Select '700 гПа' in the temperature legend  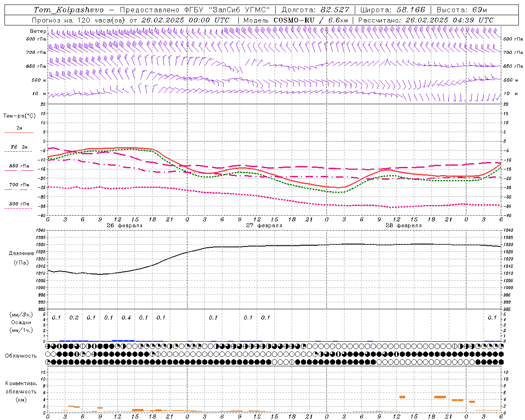tap(19, 185)
